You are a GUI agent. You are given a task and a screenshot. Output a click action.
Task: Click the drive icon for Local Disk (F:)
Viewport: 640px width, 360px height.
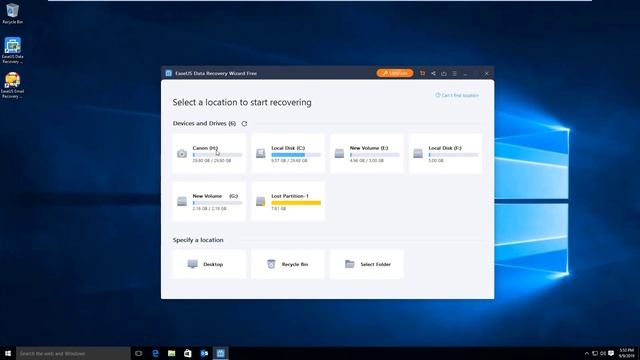418,153
